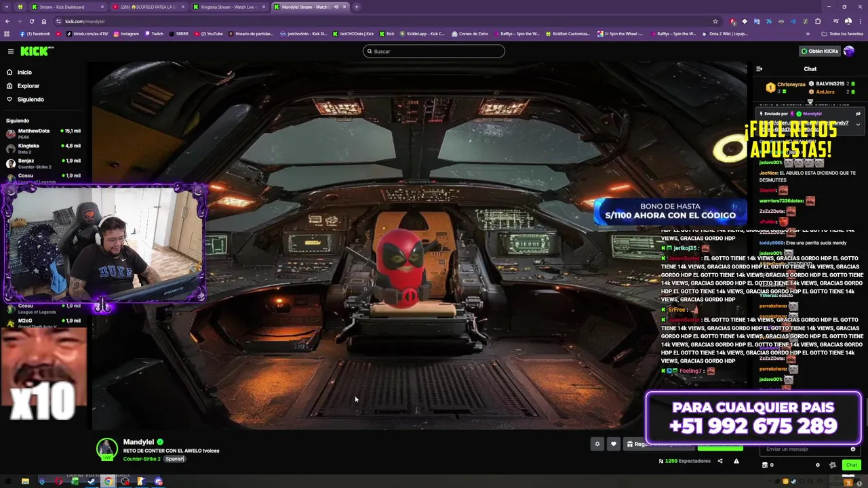Open the Facebook bookmark
The image size is (868, 488).
pos(35,33)
